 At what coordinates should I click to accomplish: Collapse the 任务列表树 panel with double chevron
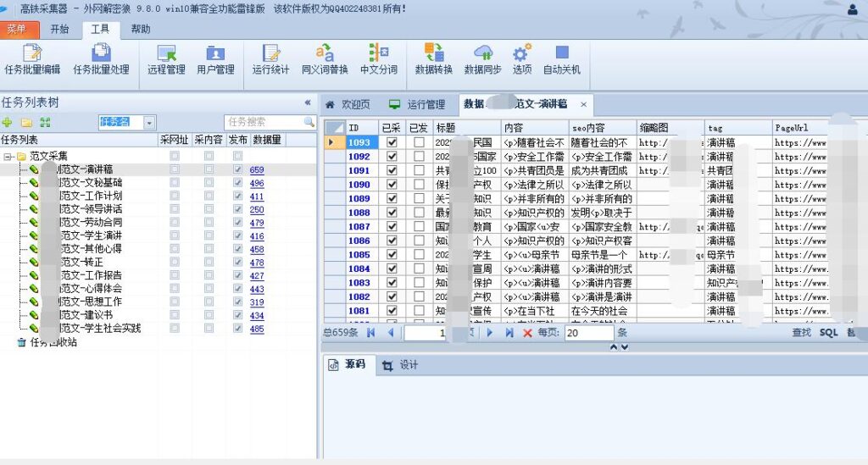[x=307, y=102]
